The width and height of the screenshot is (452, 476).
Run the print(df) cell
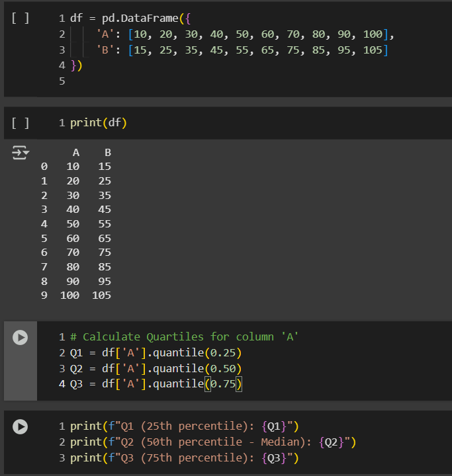click(x=21, y=123)
